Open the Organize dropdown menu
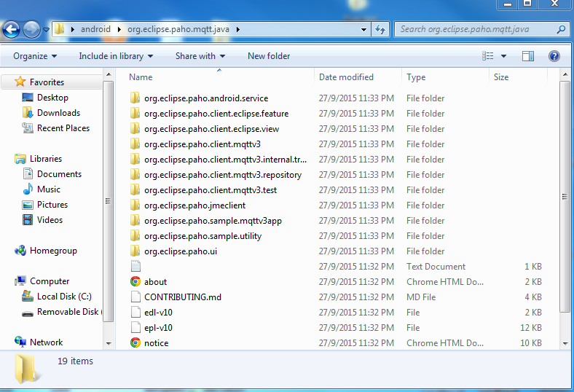This screenshot has width=574, height=392. point(35,56)
